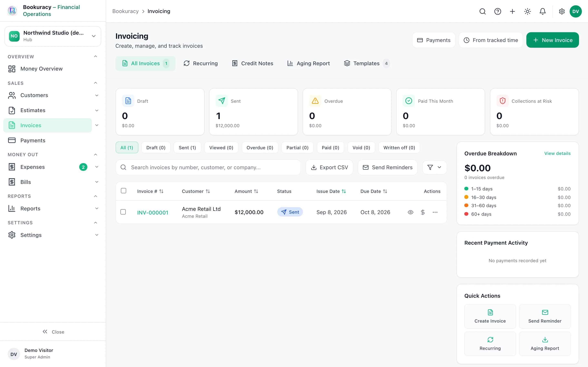Viewport: 588px width, 367px height.
Task: Focus the search invoices input field
Action: tap(208, 167)
